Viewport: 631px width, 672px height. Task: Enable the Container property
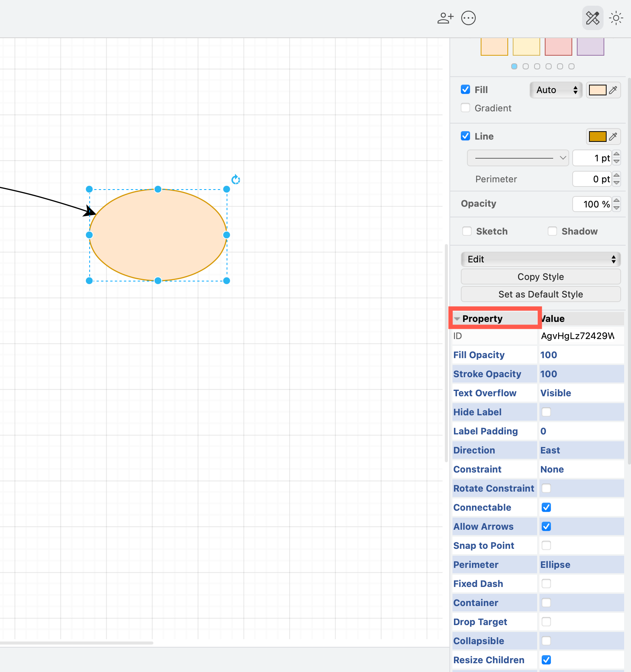pos(546,603)
